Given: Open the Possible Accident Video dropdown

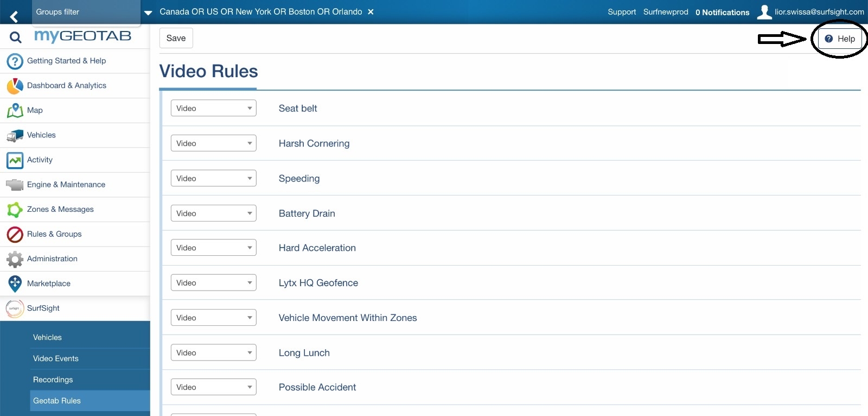Looking at the screenshot, I should click(213, 387).
